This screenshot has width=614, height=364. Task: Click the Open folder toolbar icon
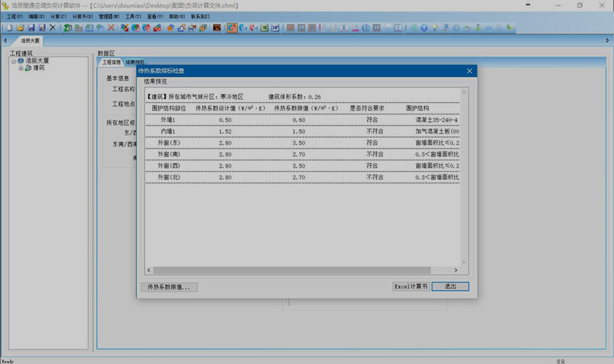pos(20,28)
